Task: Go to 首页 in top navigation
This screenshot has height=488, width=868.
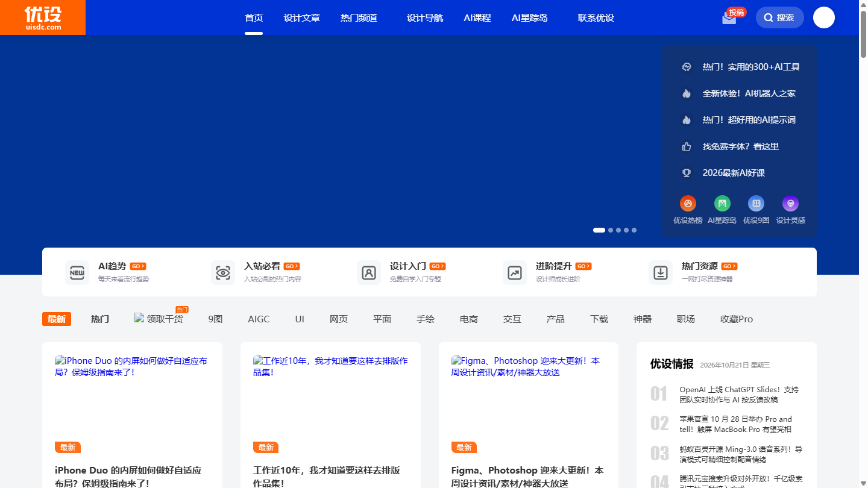Action: coord(254,17)
